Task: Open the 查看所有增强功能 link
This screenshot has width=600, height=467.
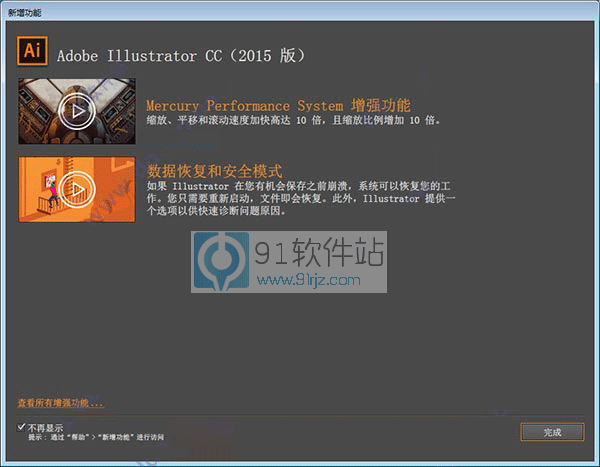Action: 60,403
